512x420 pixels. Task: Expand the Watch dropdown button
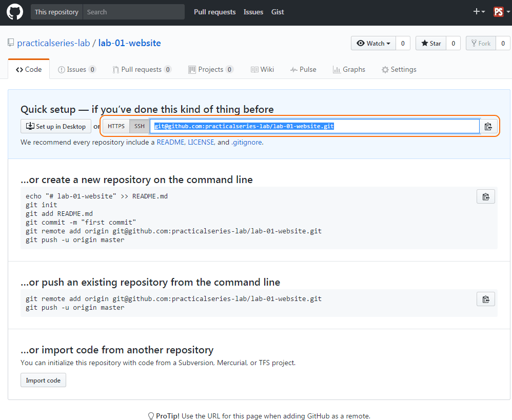pyautogui.click(x=373, y=44)
